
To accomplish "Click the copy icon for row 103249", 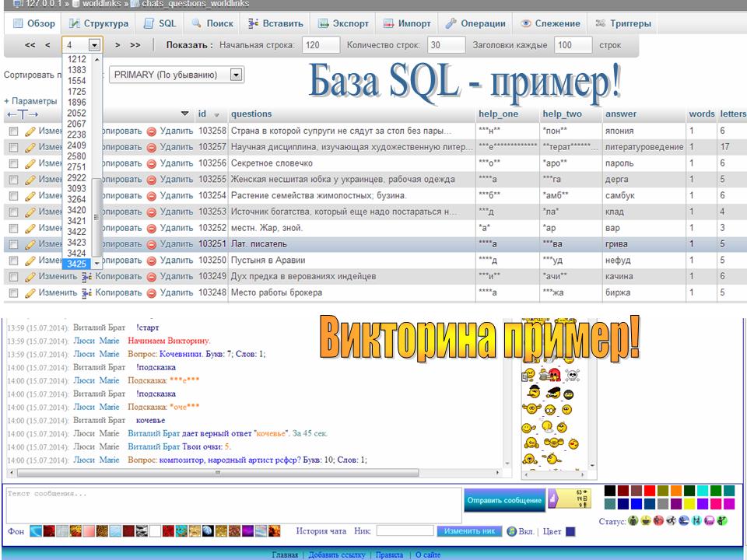I will pos(87,276).
